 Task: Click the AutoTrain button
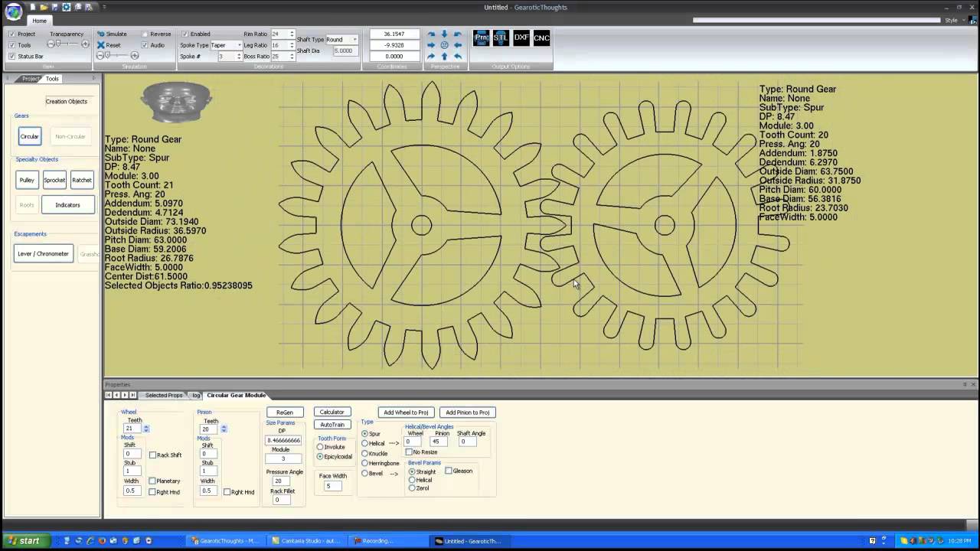[x=332, y=425]
